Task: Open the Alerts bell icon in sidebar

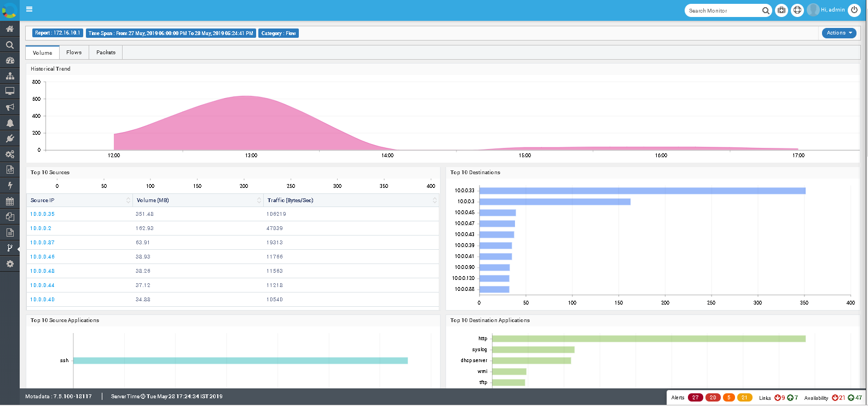Action: 10,123
